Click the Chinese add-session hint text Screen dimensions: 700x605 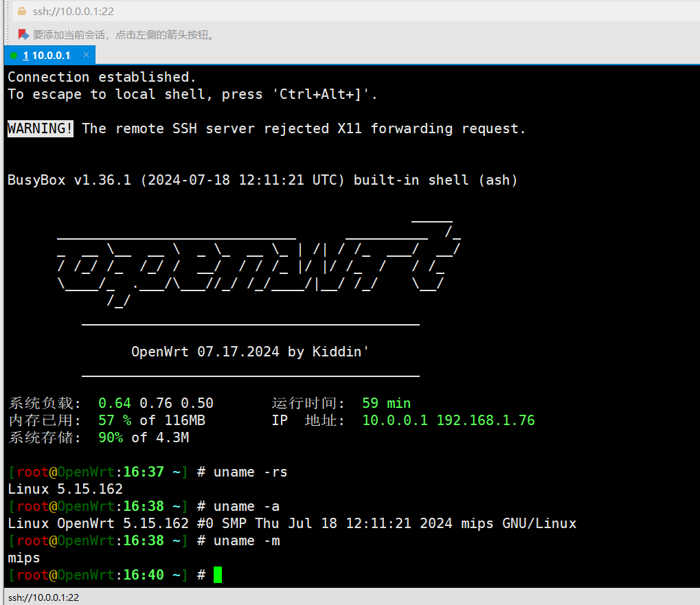point(124,34)
